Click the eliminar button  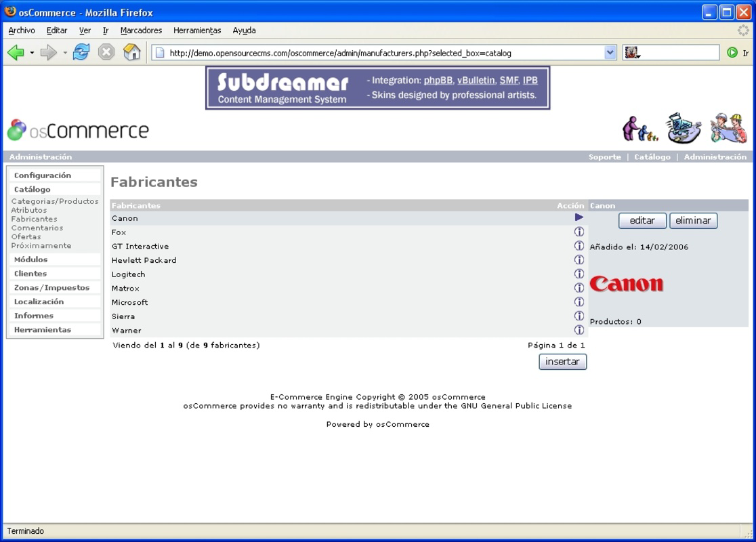coord(693,220)
